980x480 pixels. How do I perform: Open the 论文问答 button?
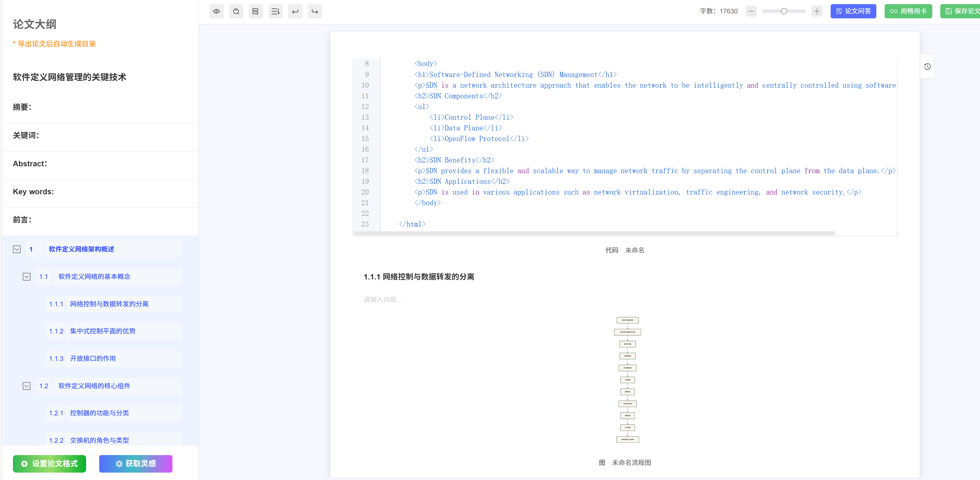point(853,12)
